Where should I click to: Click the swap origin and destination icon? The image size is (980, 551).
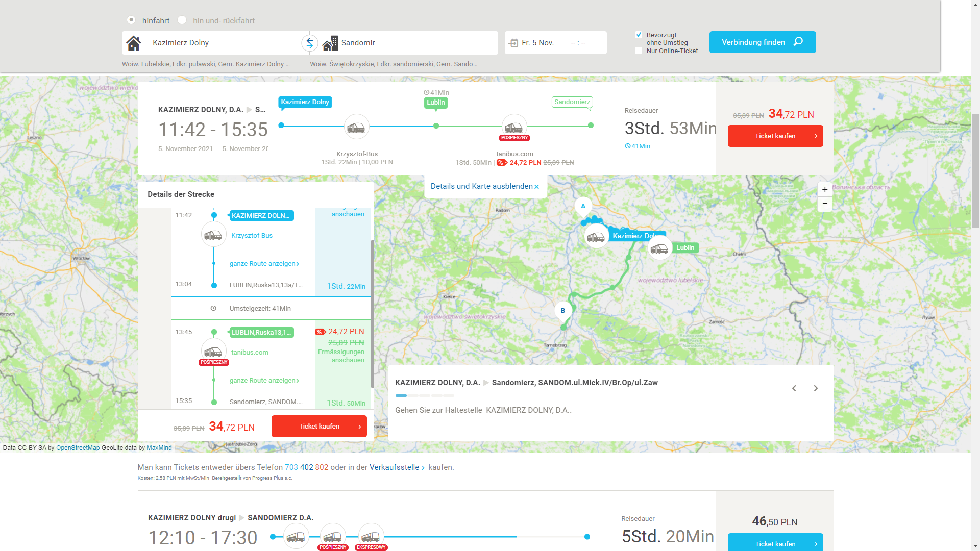(x=309, y=43)
